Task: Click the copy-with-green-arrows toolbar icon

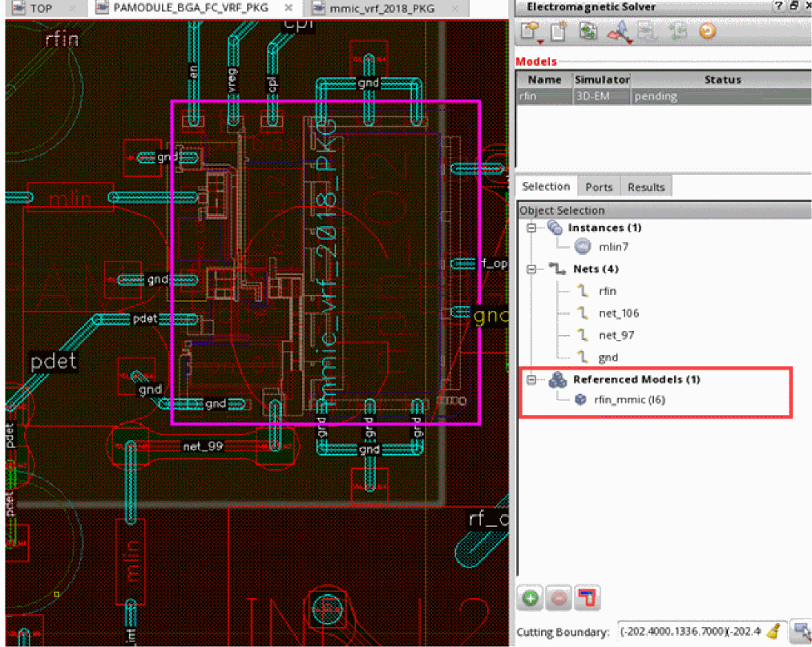Action: coord(589,32)
